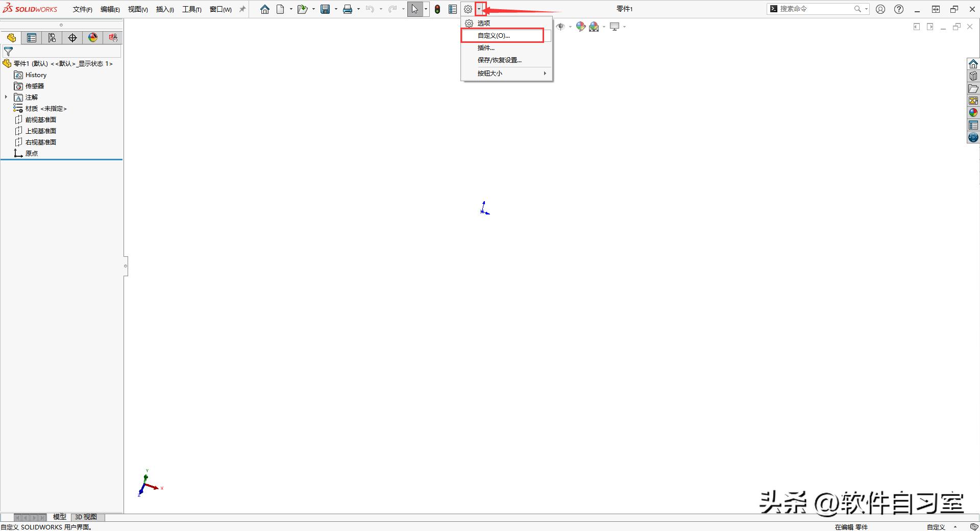The height and width of the screenshot is (531, 980).
Task: Open the Design Library in the task pane
Action: [973, 76]
